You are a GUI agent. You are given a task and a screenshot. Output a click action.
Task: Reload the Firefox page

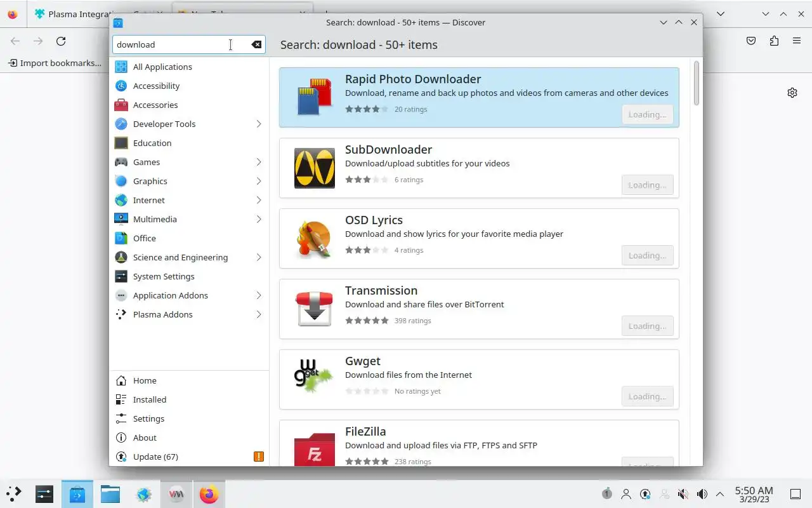[61, 41]
